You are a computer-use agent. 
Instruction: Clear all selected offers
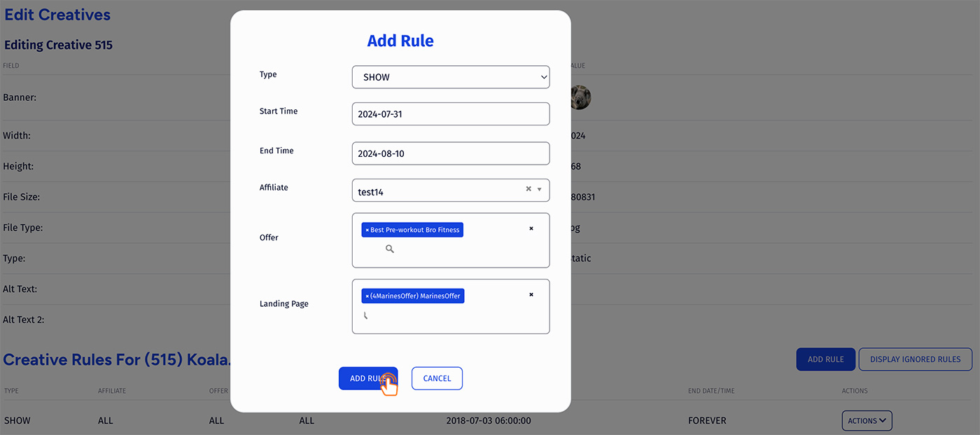(531, 228)
